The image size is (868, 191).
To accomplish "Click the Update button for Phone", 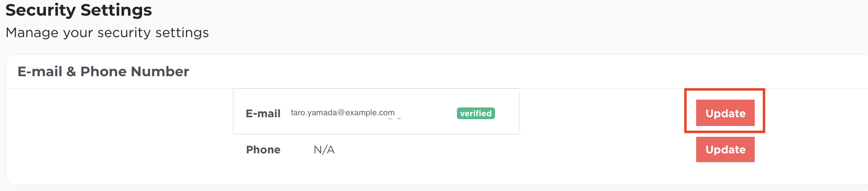I will [x=725, y=149].
